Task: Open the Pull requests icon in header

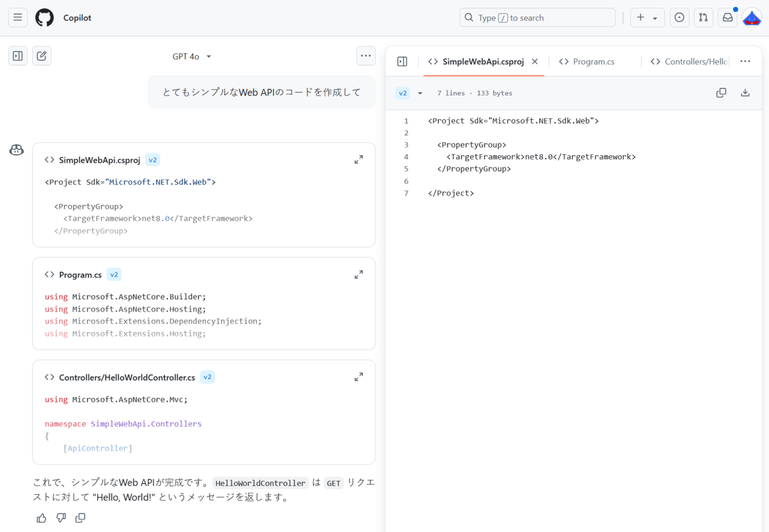Action: click(704, 18)
